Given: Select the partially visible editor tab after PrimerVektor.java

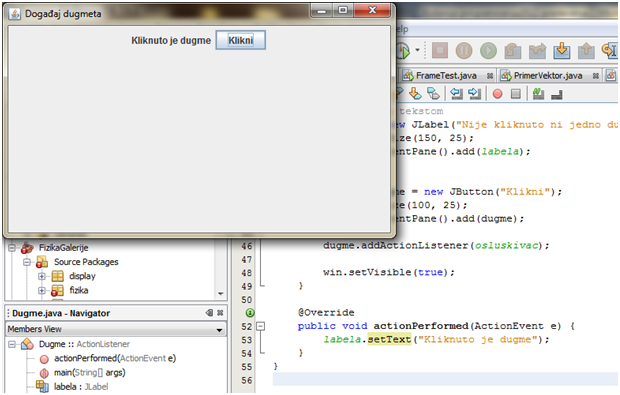Looking at the screenshot, I should pyautogui.click(x=611, y=75).
